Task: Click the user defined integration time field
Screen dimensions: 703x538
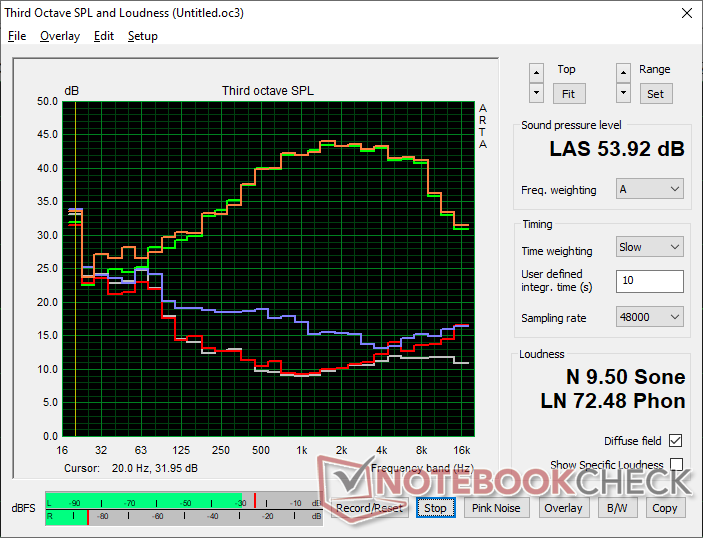Action: pyautogui.click(x=650, y=281)
